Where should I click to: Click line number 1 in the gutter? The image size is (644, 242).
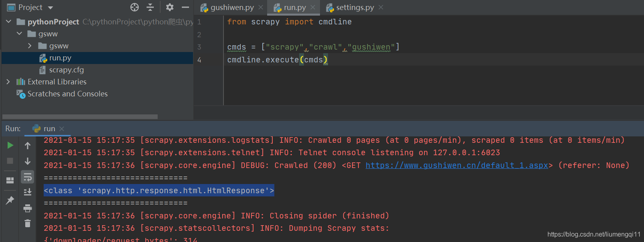[x=199, y=22]
